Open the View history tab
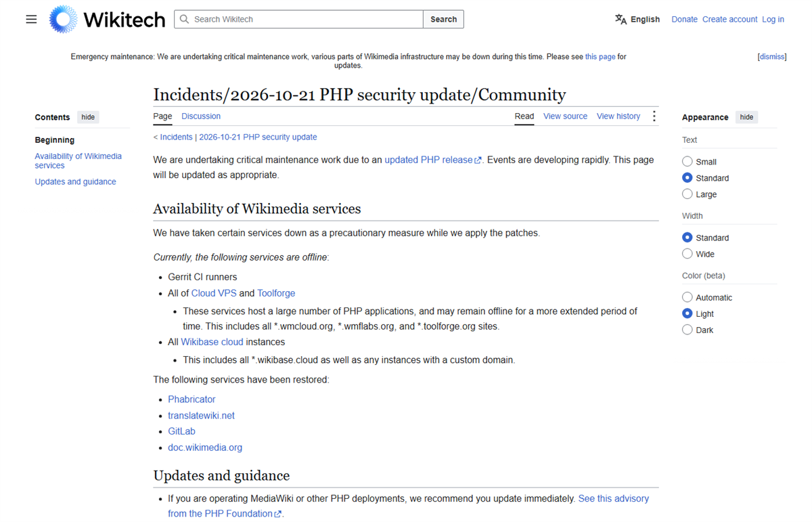The height and width of the screenshot is (522, 812). point(618,116)
